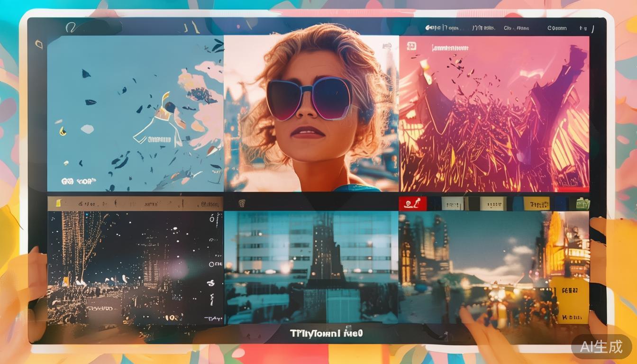The width and height of the screenshot is (637, 364).
Task: Select the first grey tag beside the red icon
Action: click(x=452, y=203)
